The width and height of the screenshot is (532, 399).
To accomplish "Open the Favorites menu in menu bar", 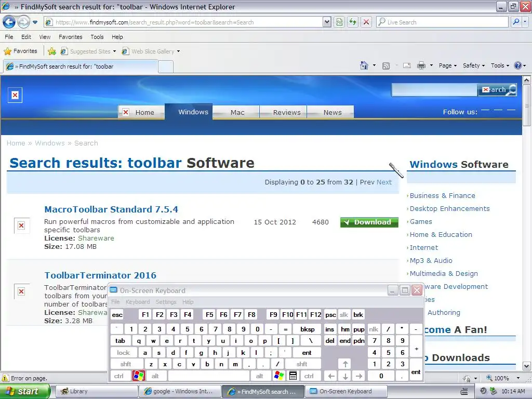I will (x=71, y=37).
